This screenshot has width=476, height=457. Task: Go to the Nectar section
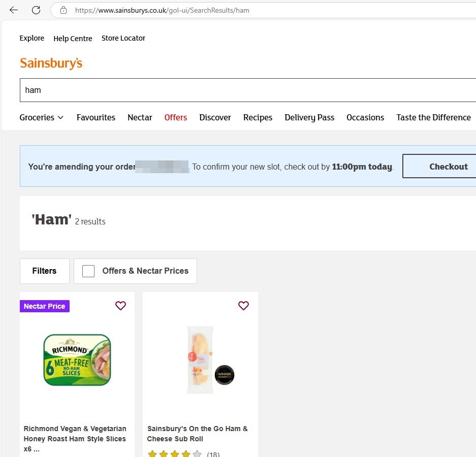coord(140,117)
